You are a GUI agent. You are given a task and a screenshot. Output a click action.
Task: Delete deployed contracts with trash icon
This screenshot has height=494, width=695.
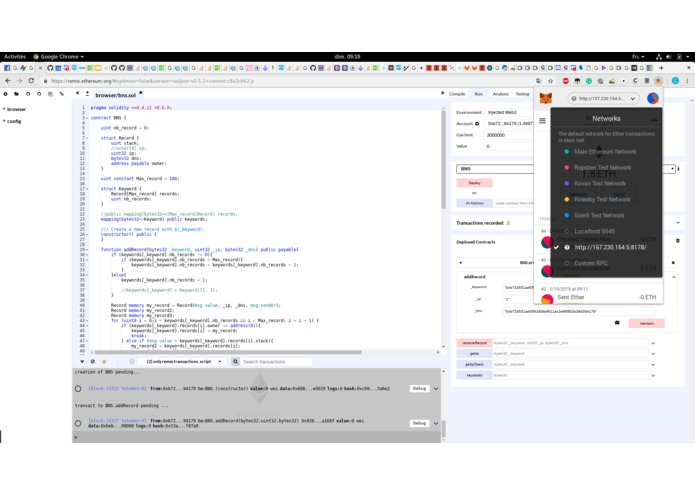pyautogui.click(x=677, y=241)
